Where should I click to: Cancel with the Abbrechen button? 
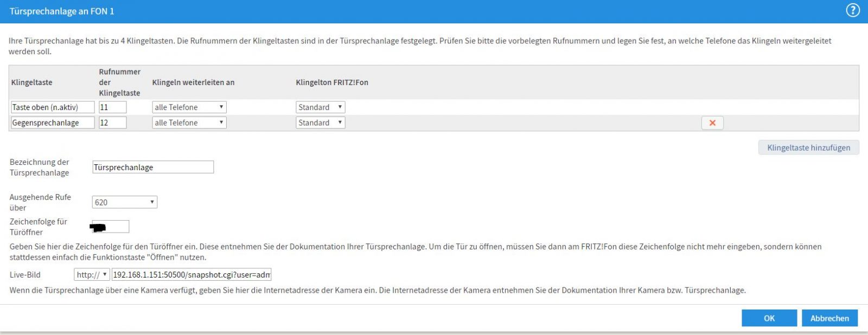[x=829, y=318]
